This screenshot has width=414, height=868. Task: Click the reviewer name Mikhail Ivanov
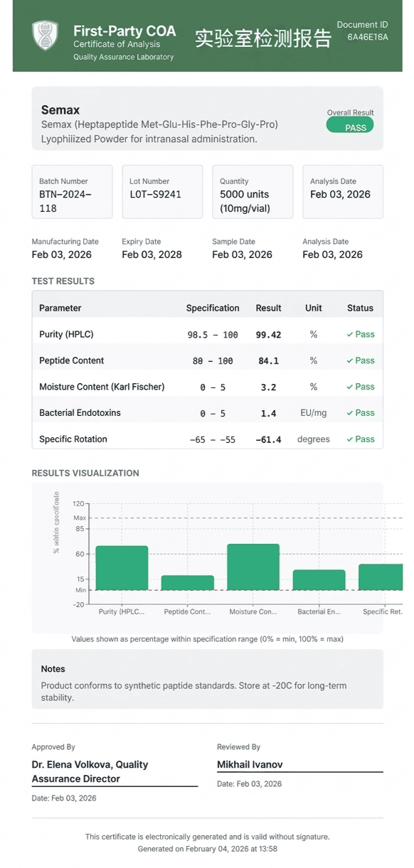250,765
